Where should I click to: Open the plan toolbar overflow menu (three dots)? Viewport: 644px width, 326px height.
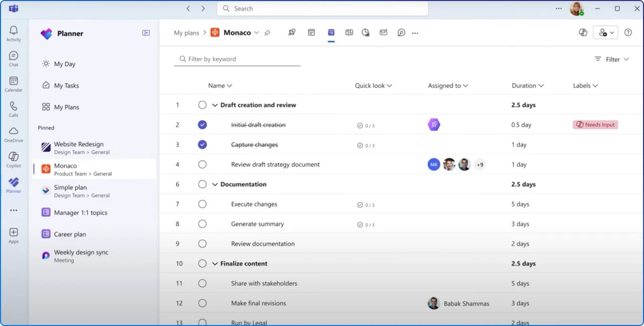415,32
